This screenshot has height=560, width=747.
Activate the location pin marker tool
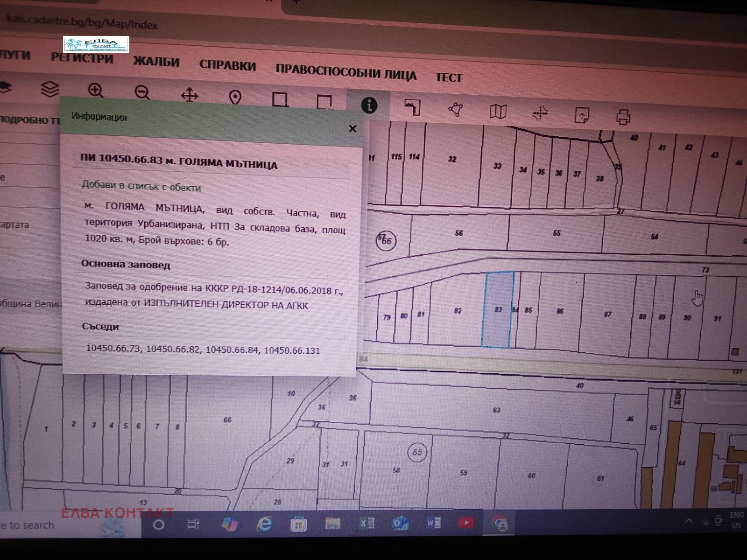tap(235, 98)
